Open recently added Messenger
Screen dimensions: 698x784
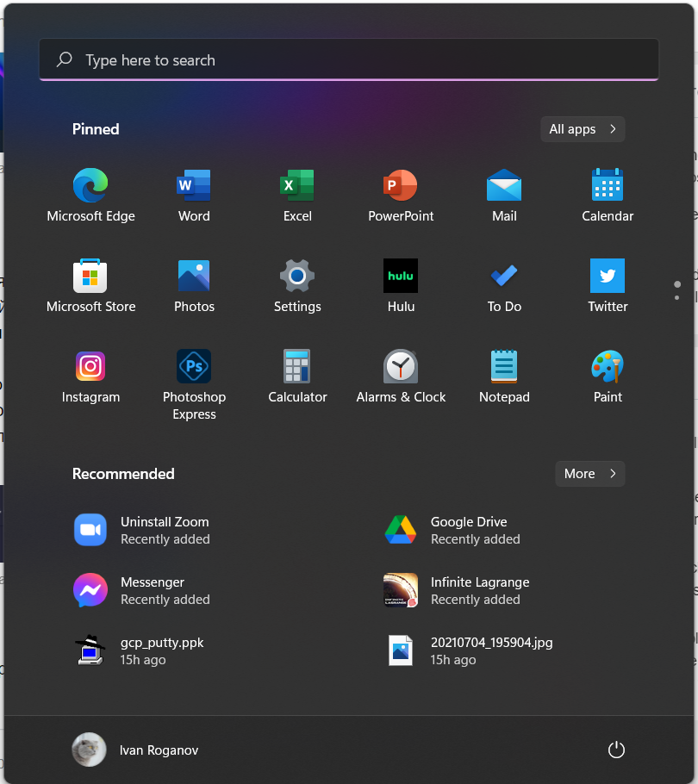(x=142, y=590)
